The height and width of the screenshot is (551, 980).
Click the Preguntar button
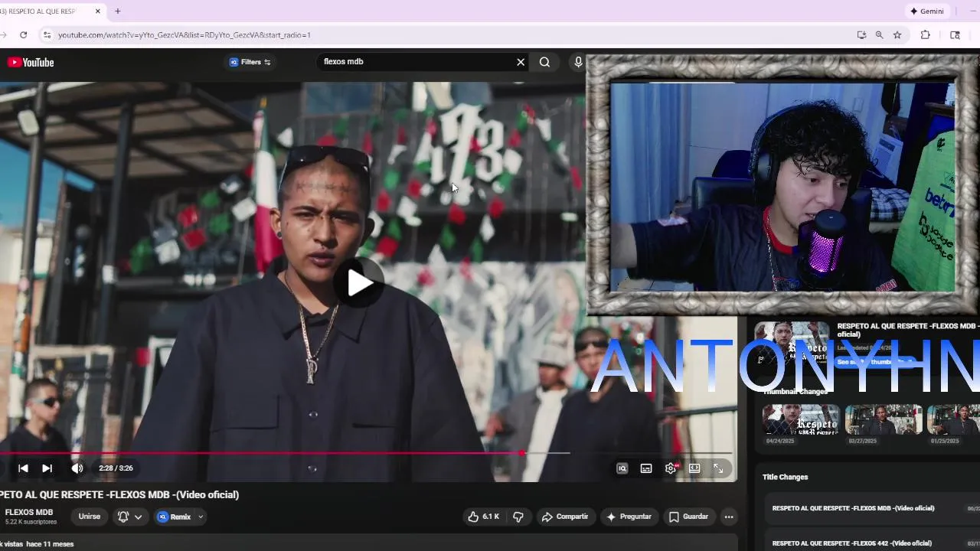(x=629, y=517)
